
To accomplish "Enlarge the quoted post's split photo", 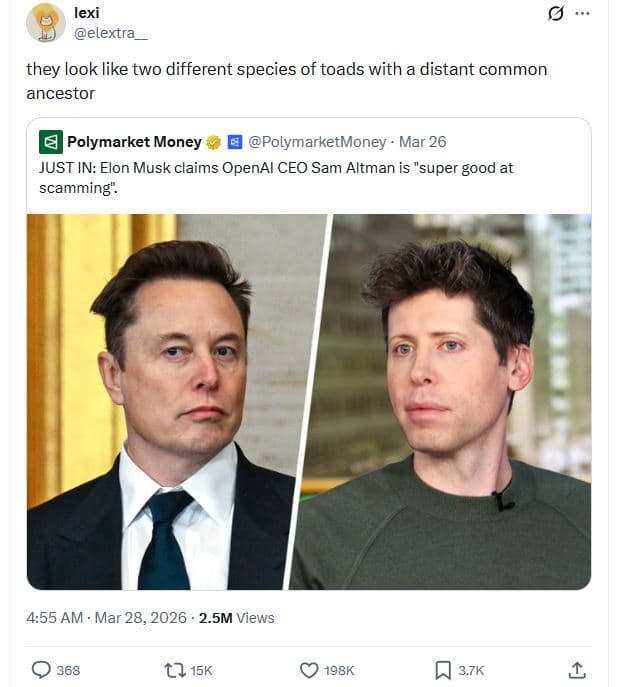I will [x=309, y=401].
